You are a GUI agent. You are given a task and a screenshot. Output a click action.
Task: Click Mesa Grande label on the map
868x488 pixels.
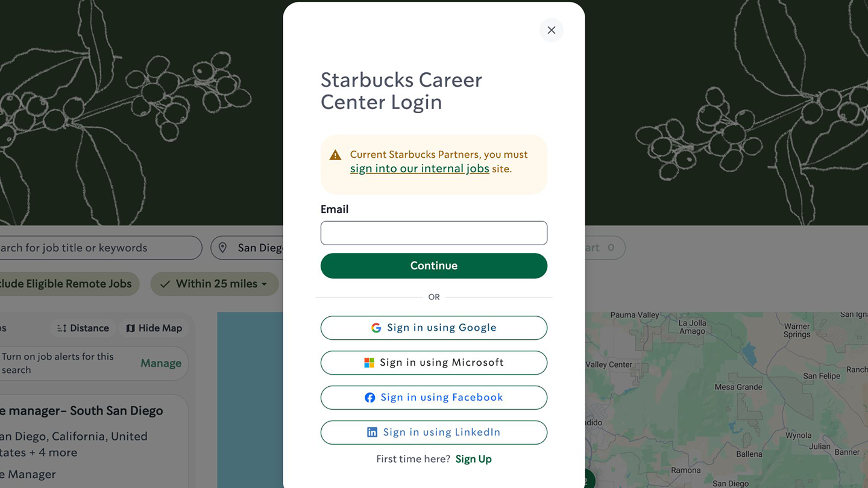point(738,387)
